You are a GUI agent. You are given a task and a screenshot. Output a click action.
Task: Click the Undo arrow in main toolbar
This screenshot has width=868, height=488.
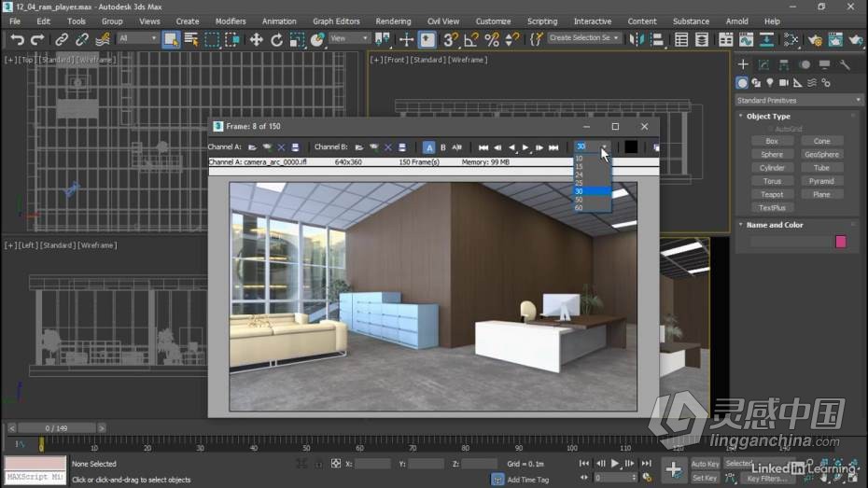pos(17,39)
